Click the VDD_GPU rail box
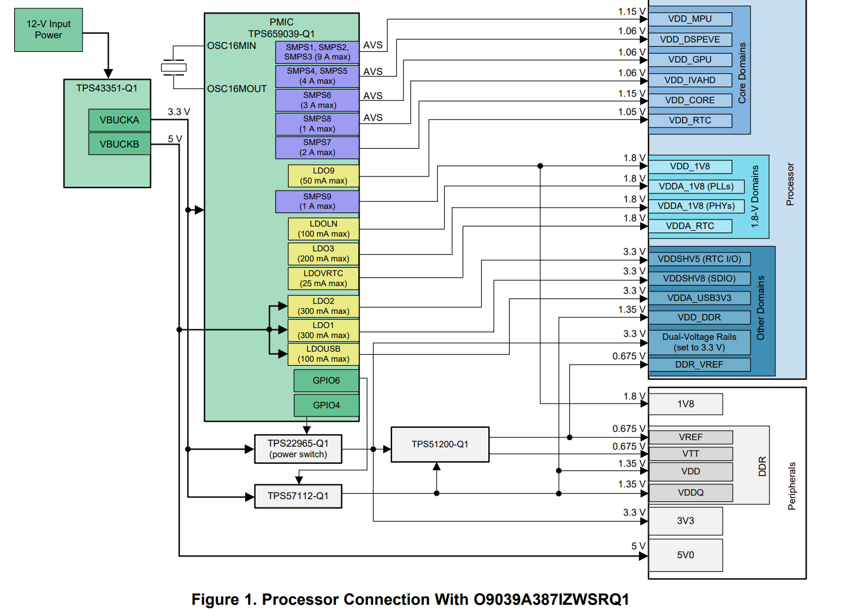Viewport: 845px width, 616px height. click(x=690, y=60)
